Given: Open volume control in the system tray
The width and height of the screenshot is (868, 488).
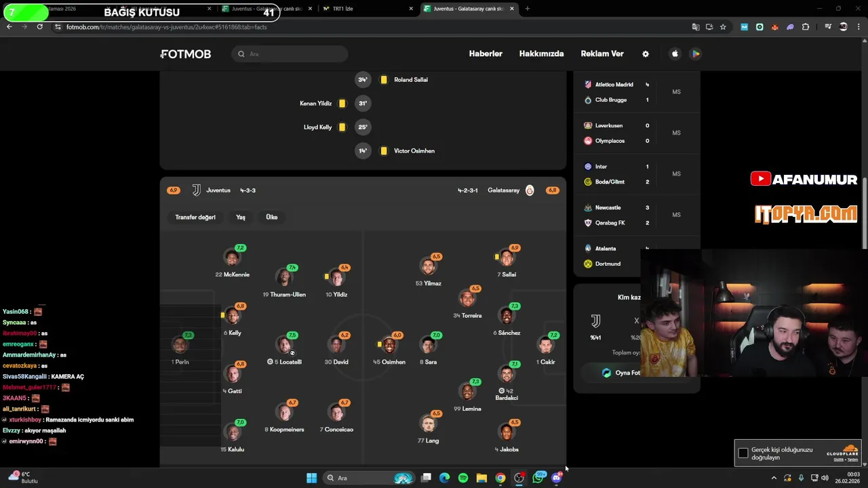Looking at the screenshot, I should [825, 478].
